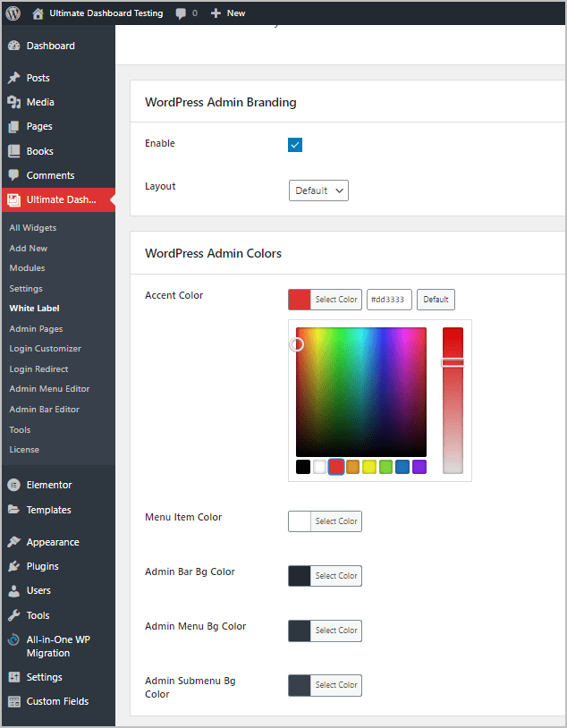Click the Default button for Accent Color
Screen dimensions: 567x728
pos(436,300)
